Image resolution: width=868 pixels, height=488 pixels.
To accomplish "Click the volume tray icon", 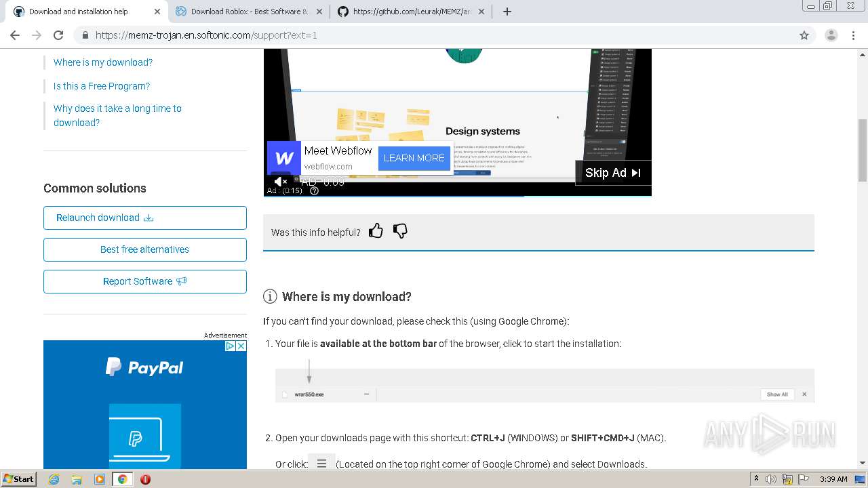I will coord(772,479).
